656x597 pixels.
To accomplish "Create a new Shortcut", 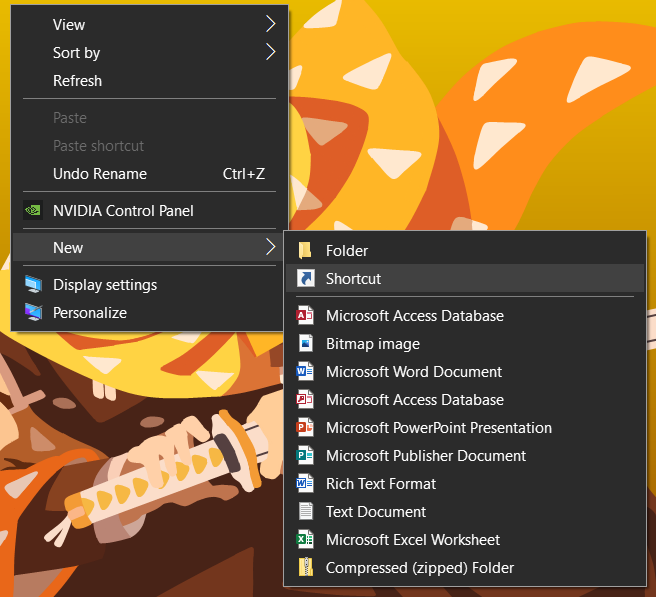I will [x=465, y=278].
